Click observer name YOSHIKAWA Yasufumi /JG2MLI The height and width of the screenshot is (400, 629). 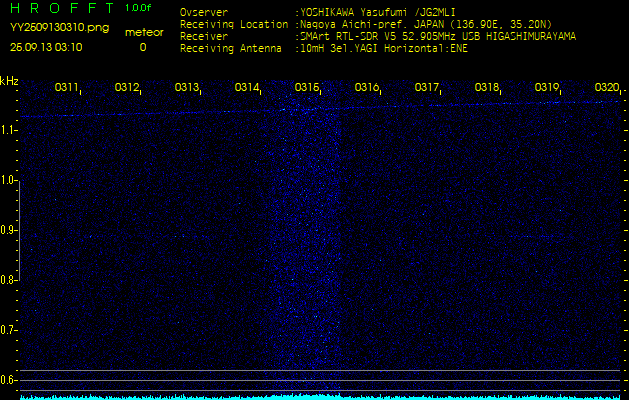click(377, 12)
